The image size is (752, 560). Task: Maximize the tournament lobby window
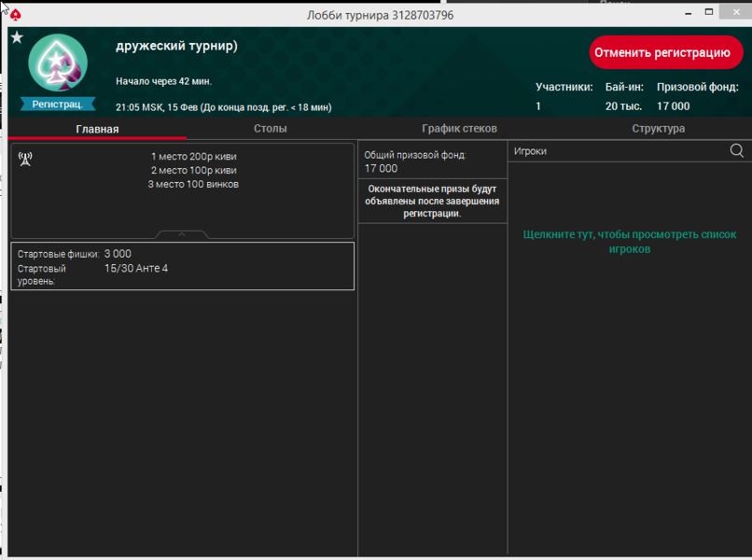[x=708, y=14]
